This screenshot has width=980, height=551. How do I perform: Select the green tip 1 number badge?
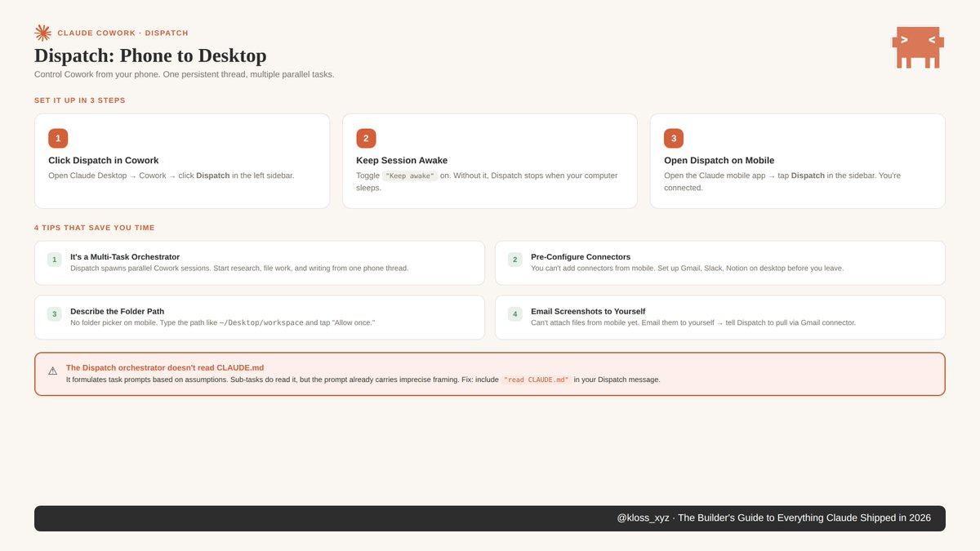[55, 260]
